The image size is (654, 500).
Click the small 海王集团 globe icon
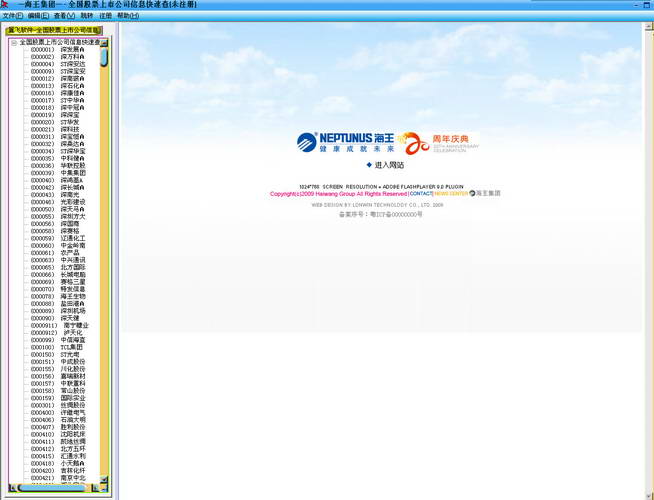(x=472, y=193)
